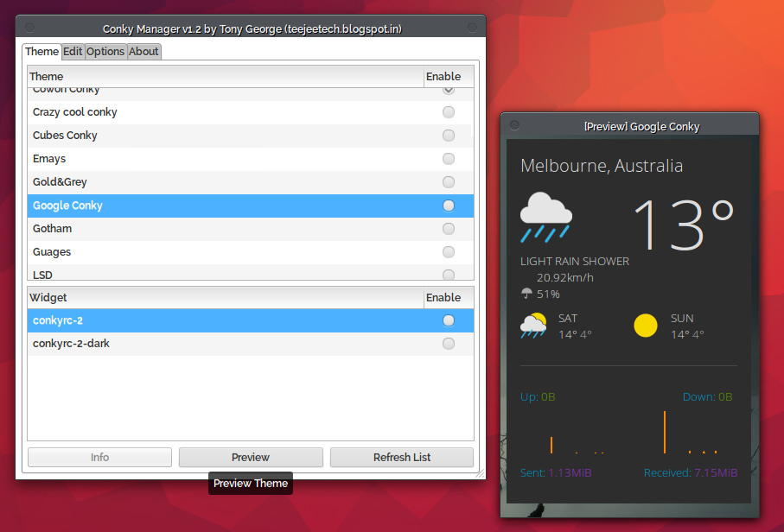Click the Google Conky preview titlebar button

pos(514,125)
